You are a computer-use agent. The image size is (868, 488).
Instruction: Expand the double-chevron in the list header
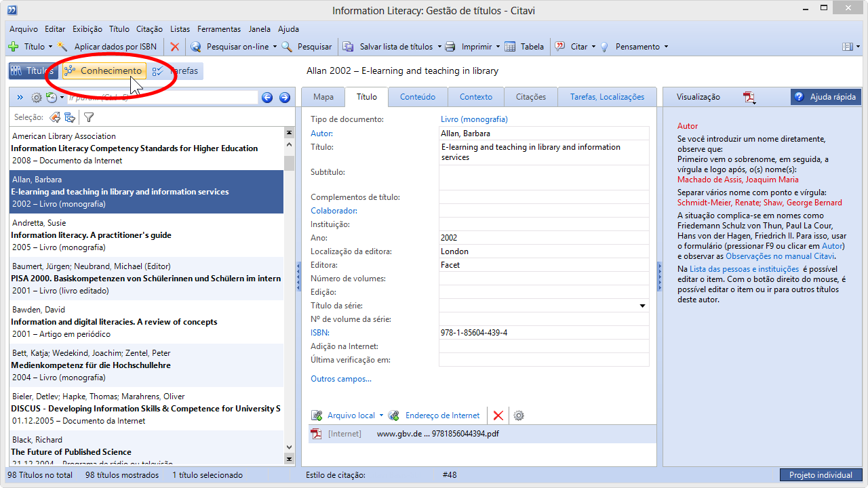20,98
